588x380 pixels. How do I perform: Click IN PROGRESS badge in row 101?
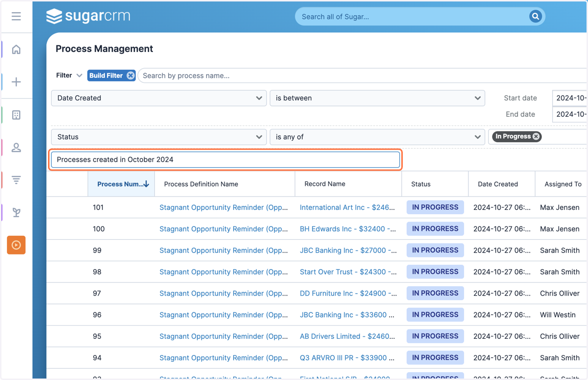coord(435,207)
